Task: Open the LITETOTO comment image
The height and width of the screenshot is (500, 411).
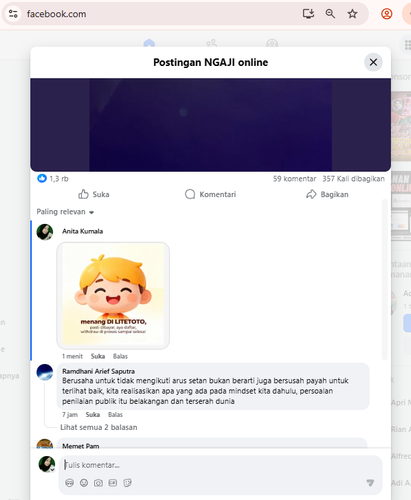Action: coord(113,296)
